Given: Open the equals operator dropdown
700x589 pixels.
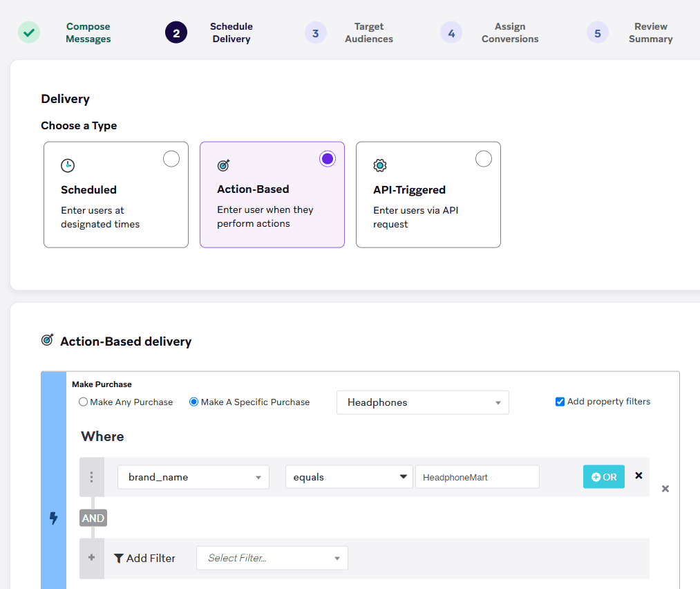Looking at the screenshot, I should tap(349, 477).
